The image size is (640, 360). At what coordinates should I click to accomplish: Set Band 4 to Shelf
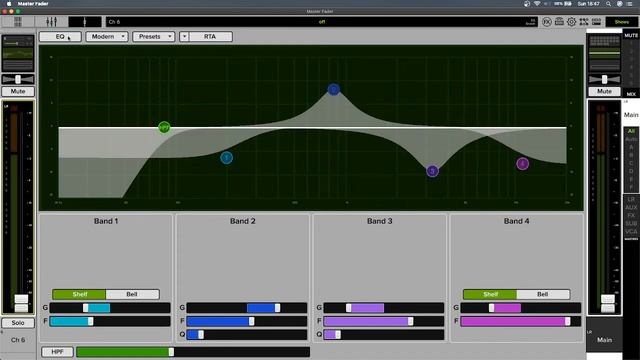click(x=490, y=294)
